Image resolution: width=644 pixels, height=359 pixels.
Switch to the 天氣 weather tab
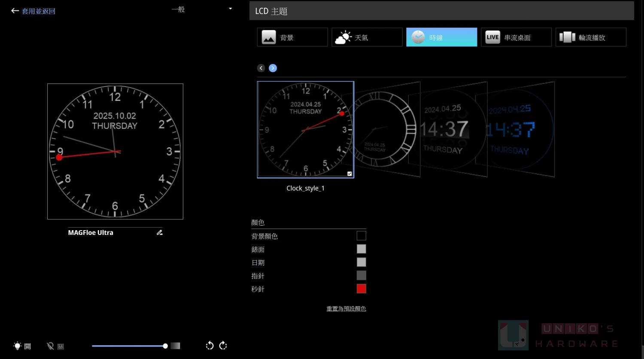pos(367,37)
